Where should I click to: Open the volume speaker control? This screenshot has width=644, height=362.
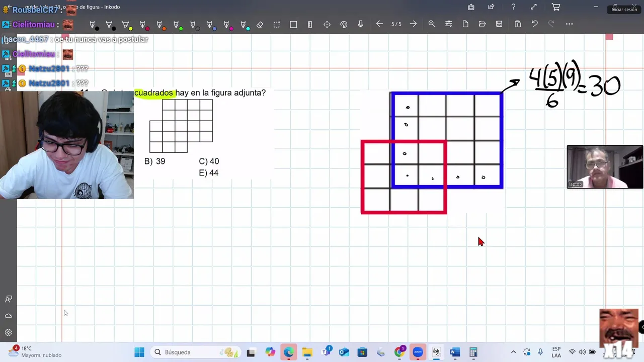582,352
